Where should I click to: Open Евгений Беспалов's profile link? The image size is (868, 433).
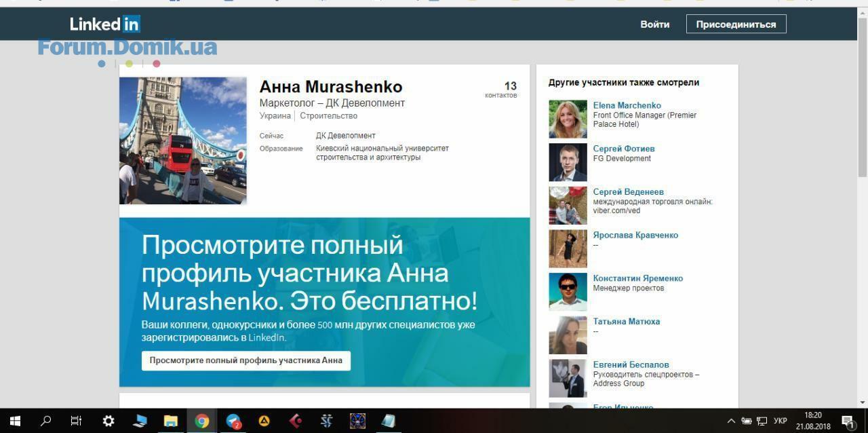point(631,365)
